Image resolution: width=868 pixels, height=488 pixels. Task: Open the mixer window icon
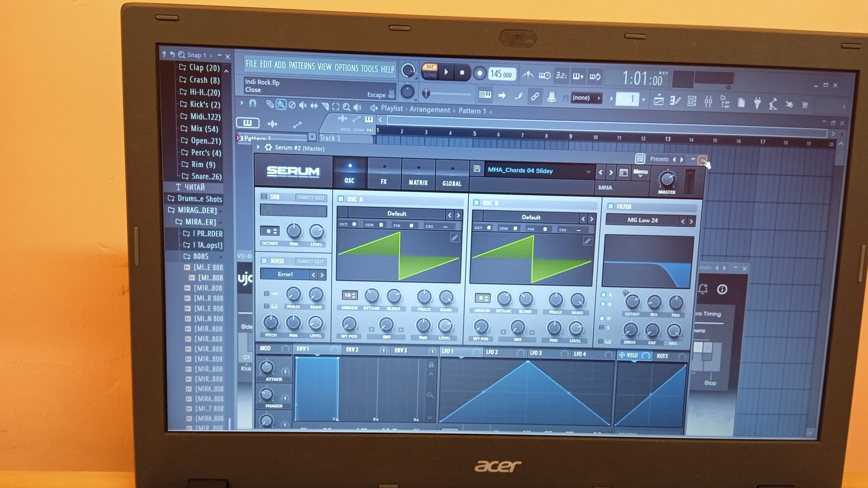pos(708,102)
